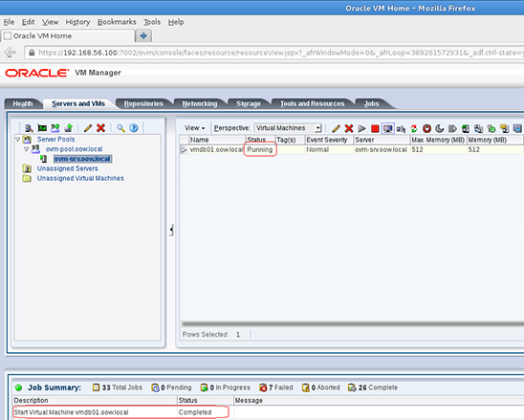Click the red power Kill icon
The width and height of the screenshot is (524, 420).
click(x=426, y=128)
